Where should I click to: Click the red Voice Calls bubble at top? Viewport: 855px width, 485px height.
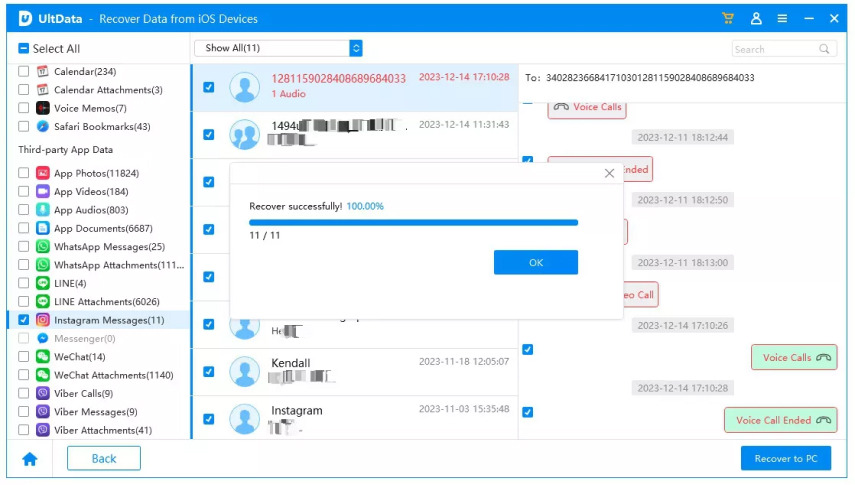coord(587,107)
